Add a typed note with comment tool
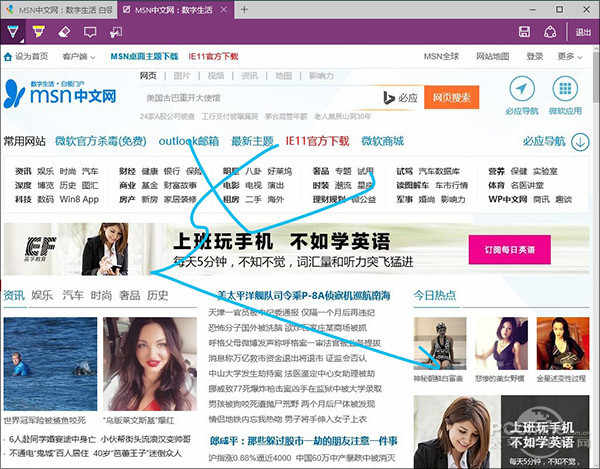Screen dimensions: 600x469 click(x=90, y=31)
